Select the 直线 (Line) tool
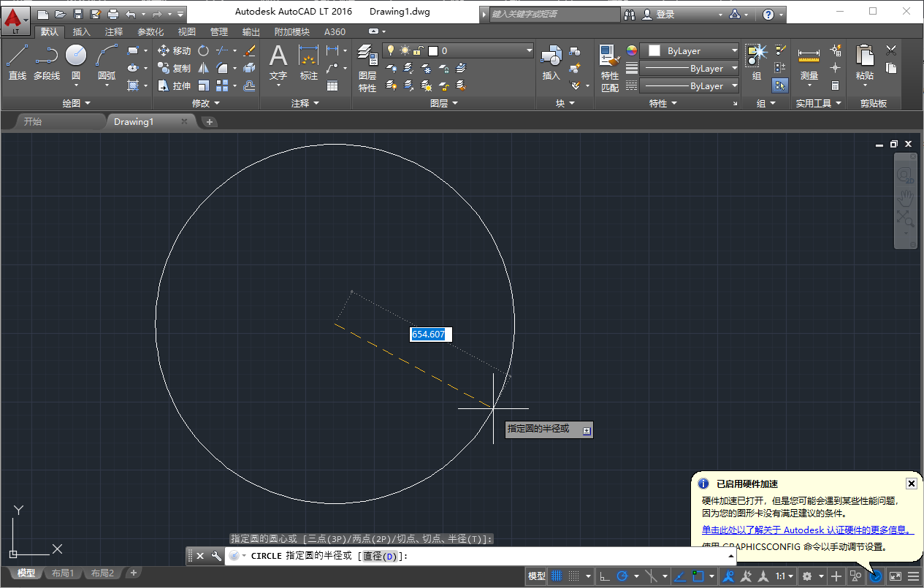Screen dimensions: 924x588 (x=17, y=62)
